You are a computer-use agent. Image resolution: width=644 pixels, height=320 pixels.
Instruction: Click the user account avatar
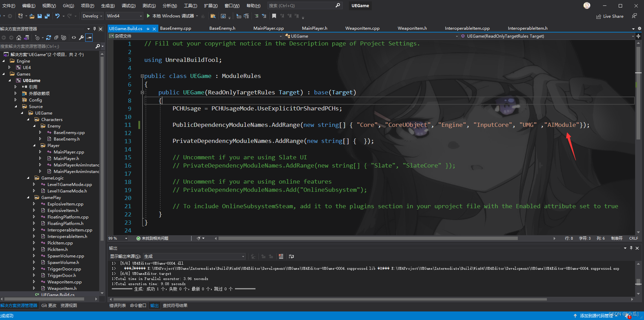tap(587, 5)
